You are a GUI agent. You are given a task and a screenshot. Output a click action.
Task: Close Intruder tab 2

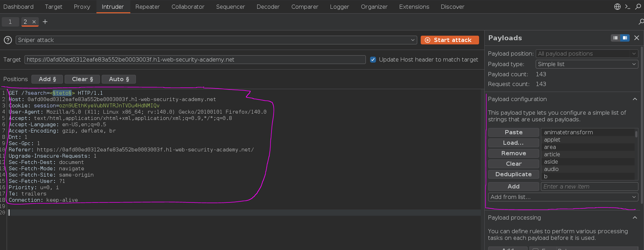click(34, 22)
